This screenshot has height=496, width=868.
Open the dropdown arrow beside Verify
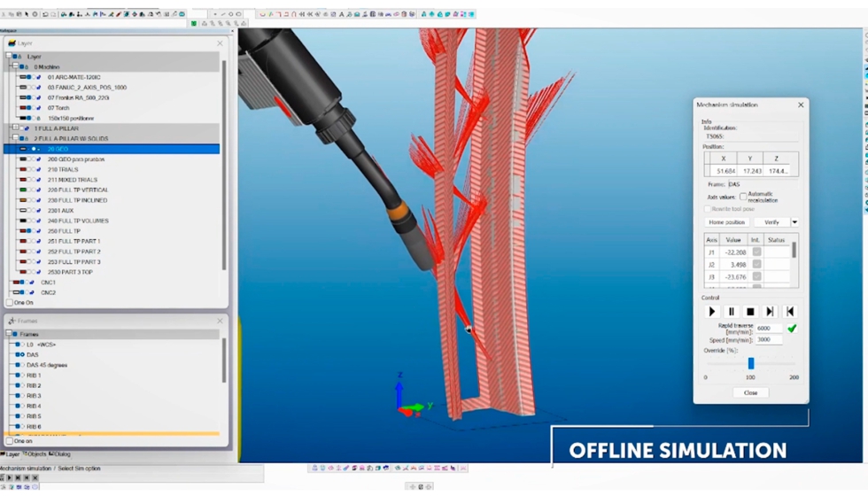point(794,222)
